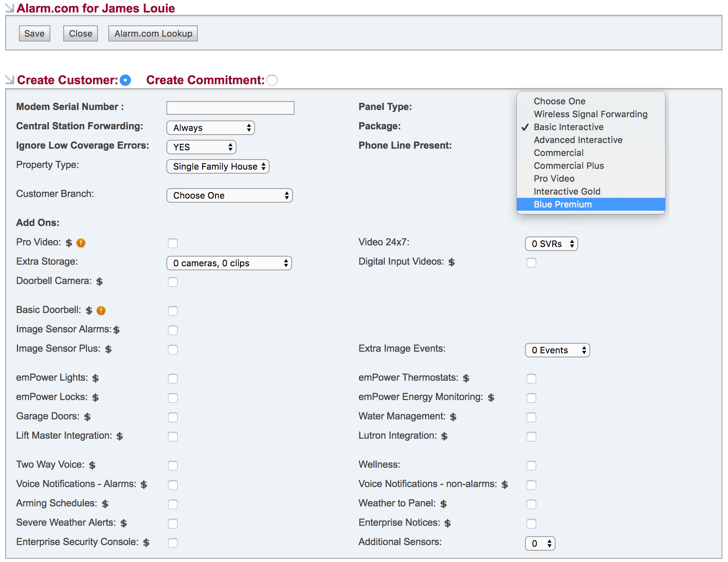Viewport: 728px width, 562px height.
Task: Check Digital Input Videos
Action: pyautogui.click(x=531, y=263)
